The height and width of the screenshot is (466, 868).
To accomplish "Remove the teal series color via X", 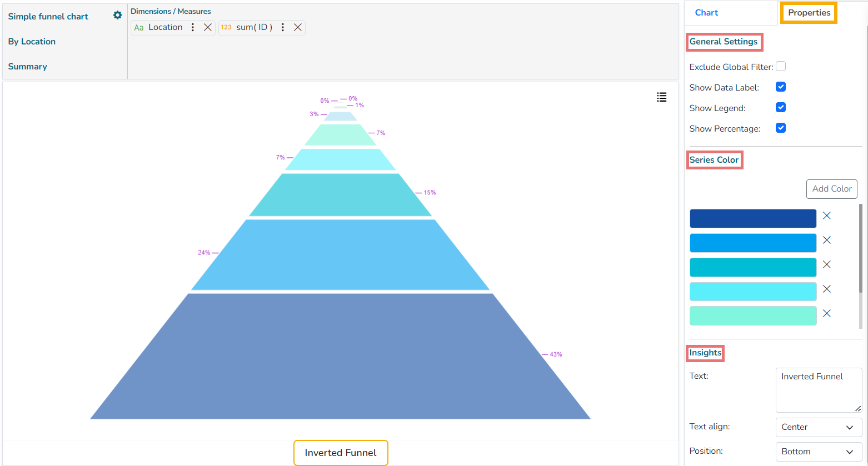I will pyautogui.click(x=826, y=264).
